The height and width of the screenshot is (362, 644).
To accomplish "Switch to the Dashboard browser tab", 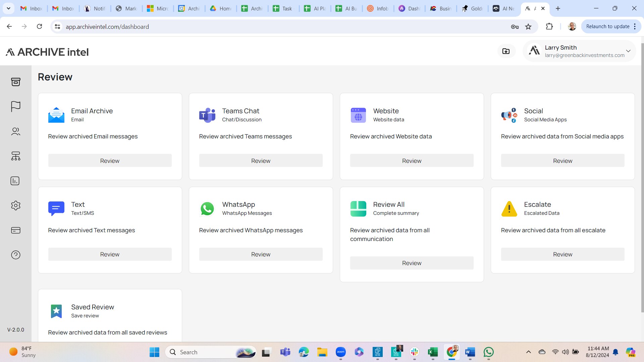I will (409, 8).
